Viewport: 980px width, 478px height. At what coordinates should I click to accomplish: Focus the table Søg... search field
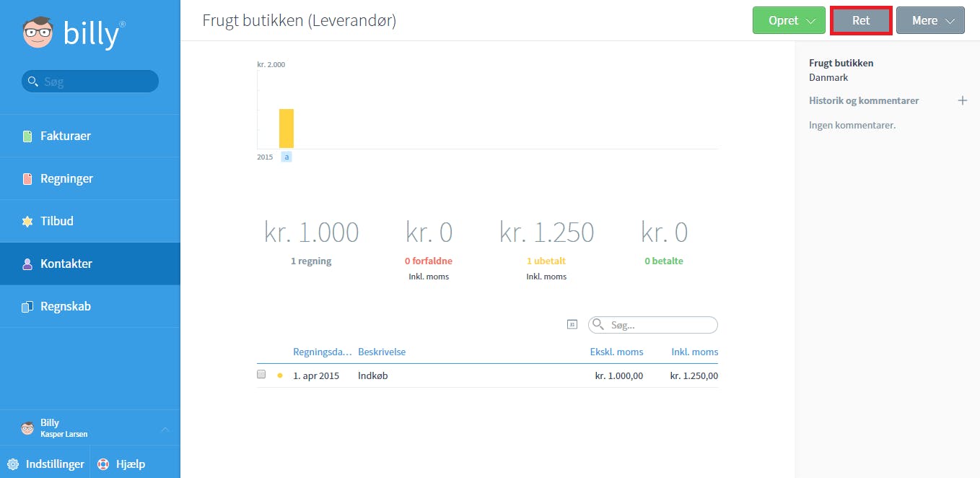653,325
